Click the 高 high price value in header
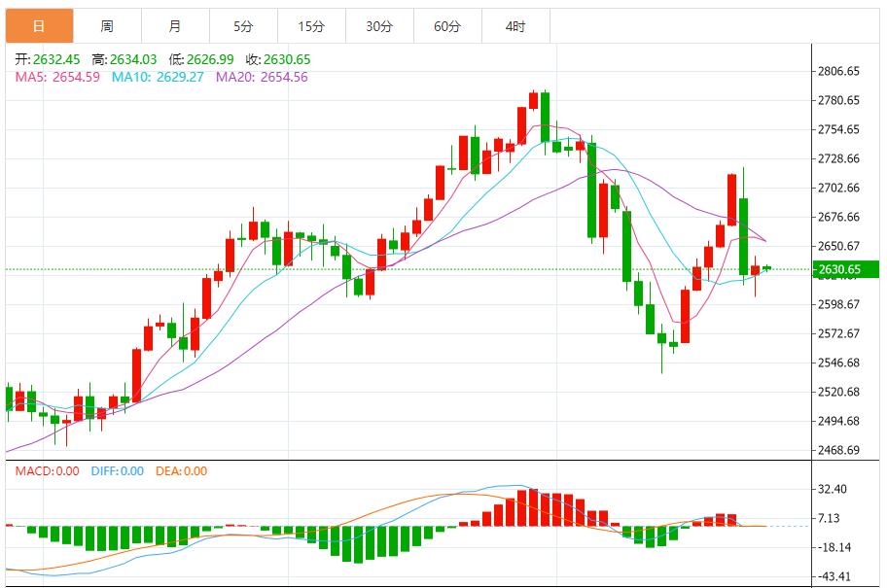This screenshot has height=588, width=887. click(x=127, y=59)
